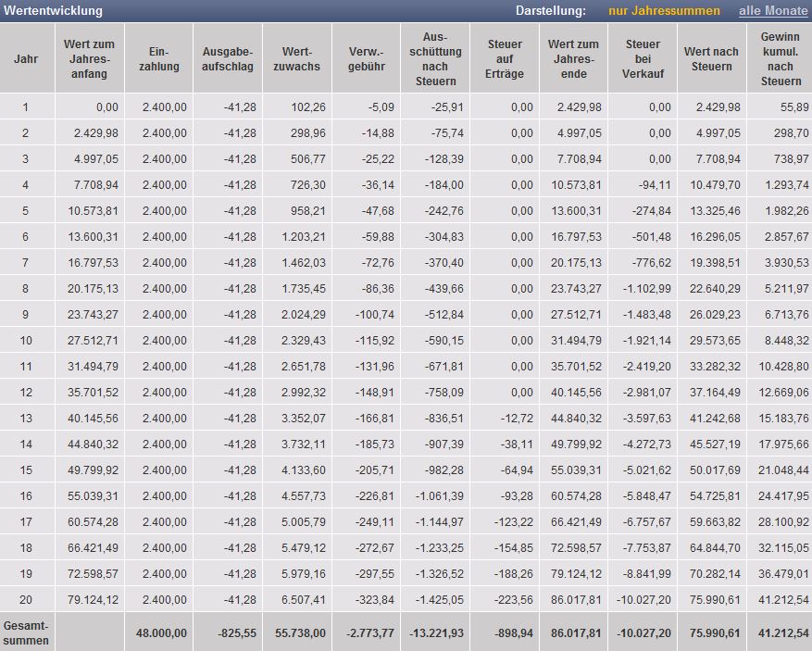
Task: Select Wertzuwachs value 102,26
Action: tap(308, 107)
